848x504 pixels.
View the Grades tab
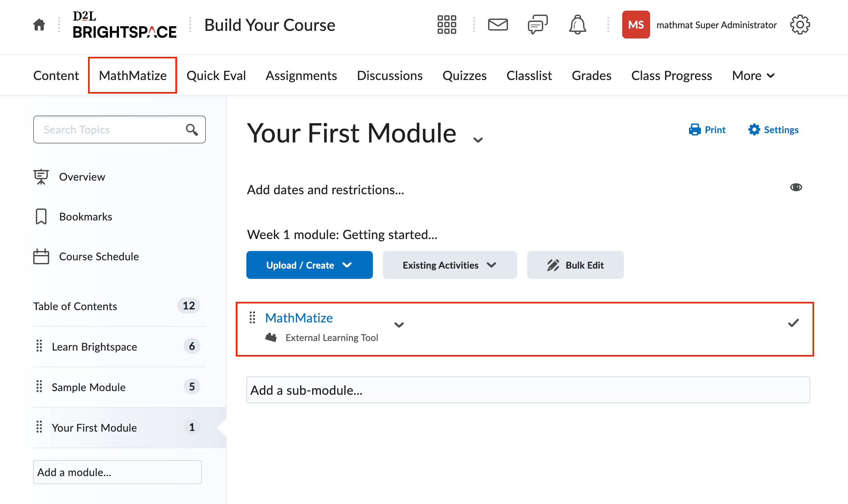click(x=591, y=75)
